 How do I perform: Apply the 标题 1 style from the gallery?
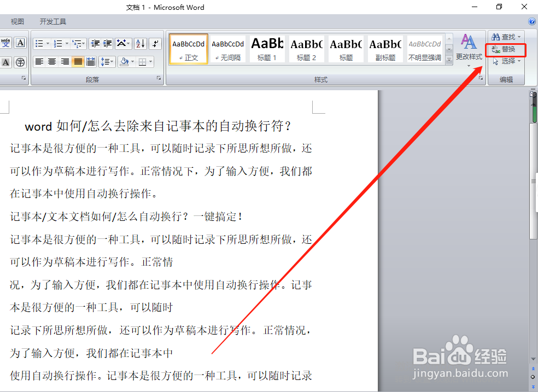click(x=267, y=48)
